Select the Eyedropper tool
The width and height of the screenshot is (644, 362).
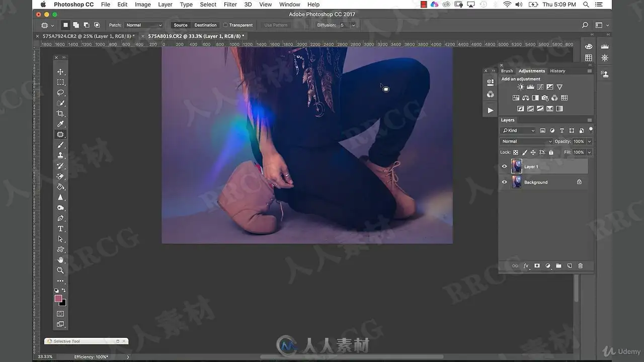click(x=60, y=124)
